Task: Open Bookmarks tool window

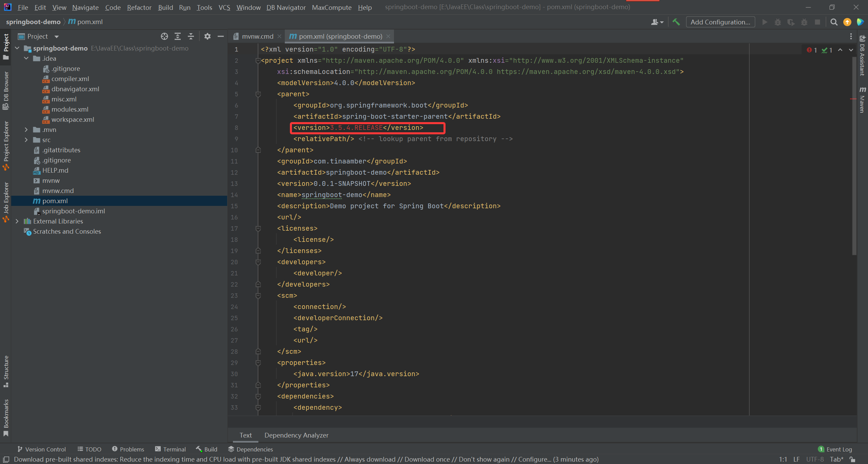Action: 6,418
